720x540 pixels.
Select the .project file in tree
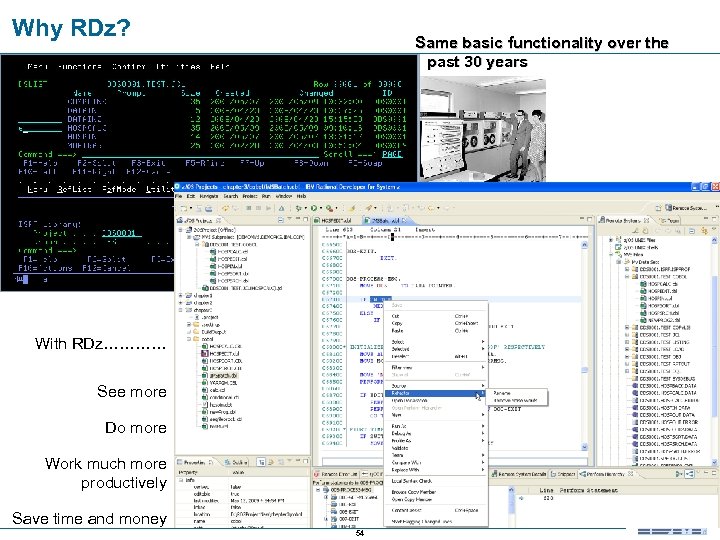(207, 317)
